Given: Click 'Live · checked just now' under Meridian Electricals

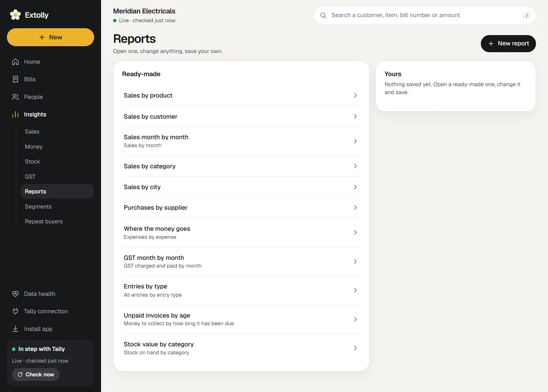Looking at the screenshot, I should click(147, 21).
